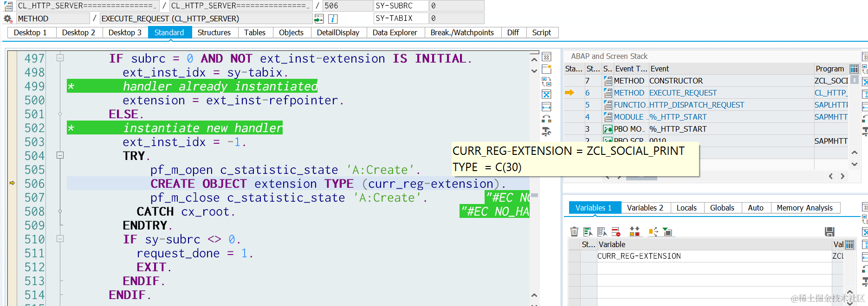This screenshot has height=306, width=868.
Task: Click the source code scroll down arrow
Action: [534, 71]
